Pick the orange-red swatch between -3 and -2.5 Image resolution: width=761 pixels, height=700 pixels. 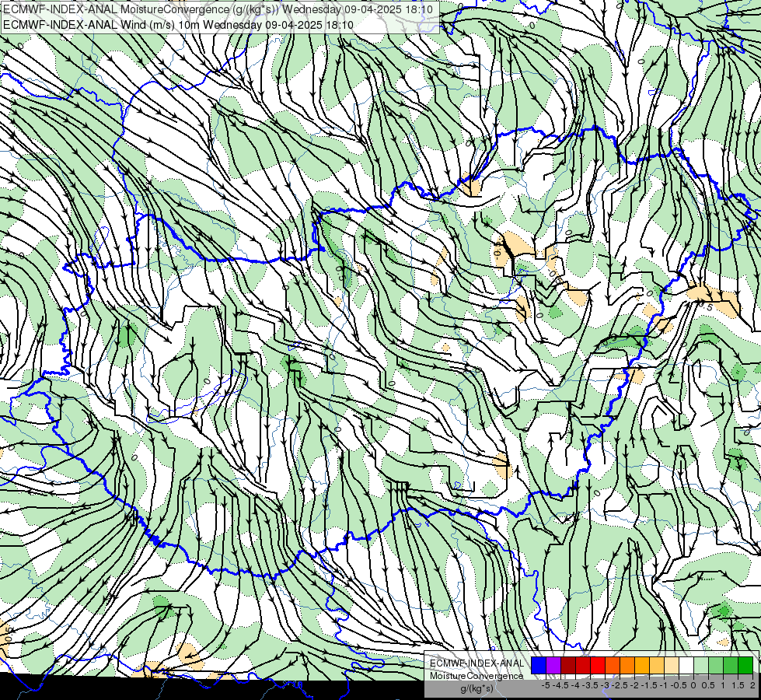pos(613,665)
